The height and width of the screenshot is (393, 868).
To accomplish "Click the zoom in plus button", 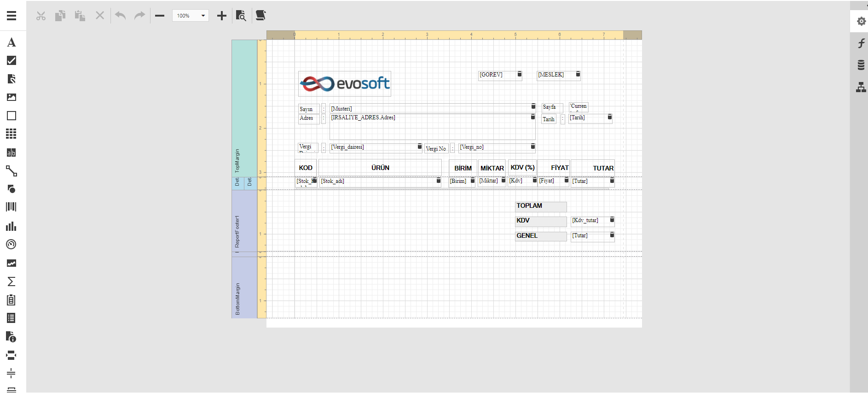I will click(x=222, y=16).
